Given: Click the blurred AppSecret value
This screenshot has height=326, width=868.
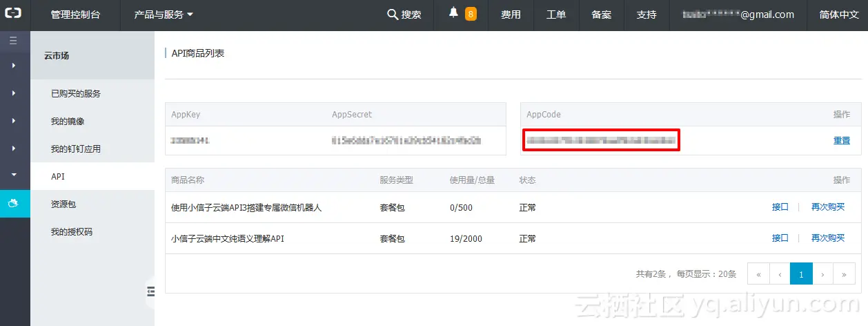Looking at the screenshot, I should [x=406, y=140].
